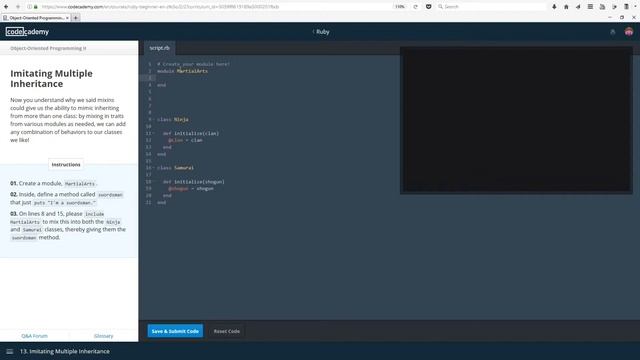Click the Pocket shield icon
The width and height of the screenshot is (640, 360).
pos(429,7)
